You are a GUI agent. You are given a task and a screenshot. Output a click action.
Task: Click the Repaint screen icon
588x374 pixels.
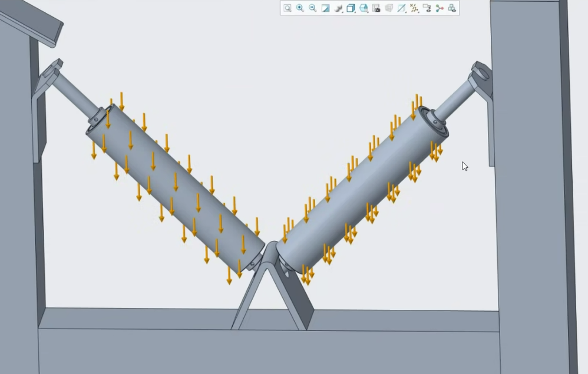coord(325,8)
